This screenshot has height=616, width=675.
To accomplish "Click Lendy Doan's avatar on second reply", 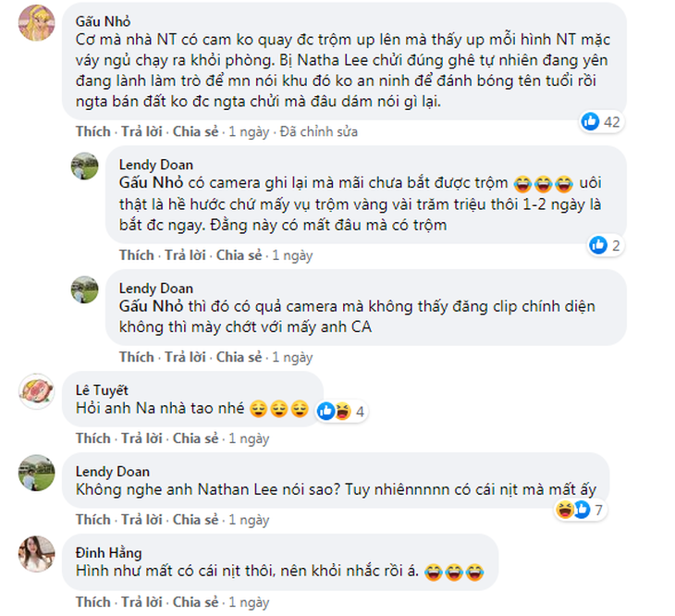I will (x=85, y=290).
